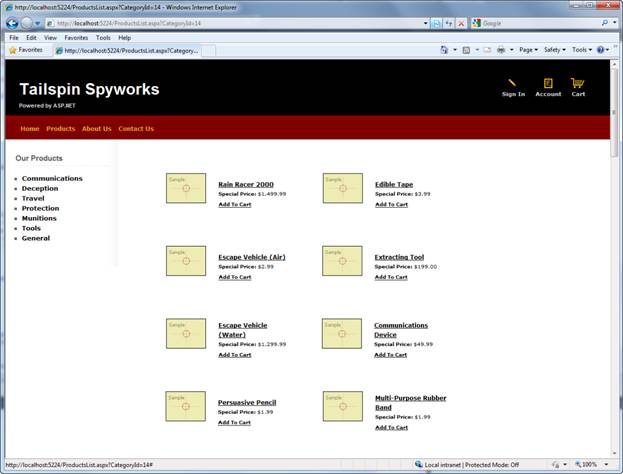Image resolution: width=623 pixels, height=474 pixels.
Task: Click the browser Forward arrow button
Action: [x=27, y=23]
